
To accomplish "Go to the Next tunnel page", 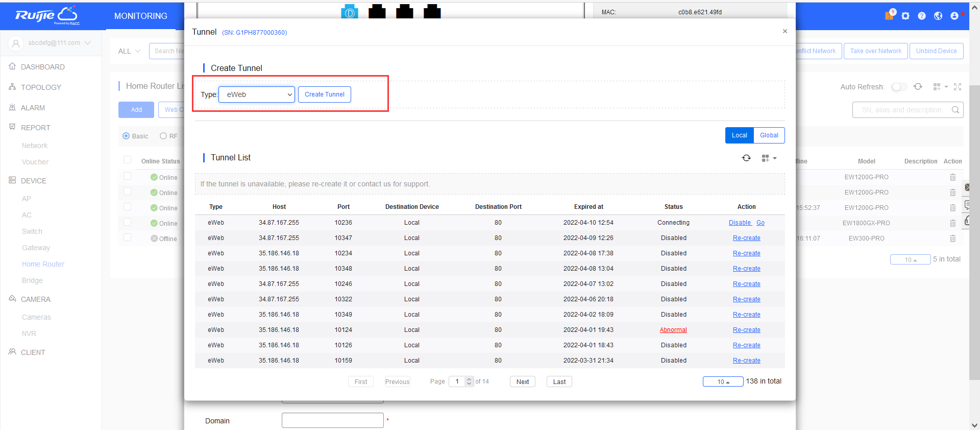I will pos(523,381).
